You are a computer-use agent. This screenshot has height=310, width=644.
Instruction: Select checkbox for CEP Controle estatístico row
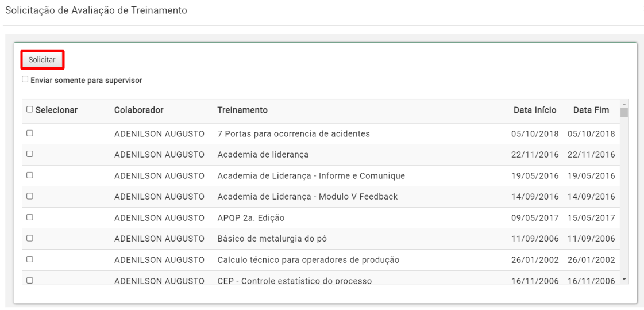pos(30,280)
